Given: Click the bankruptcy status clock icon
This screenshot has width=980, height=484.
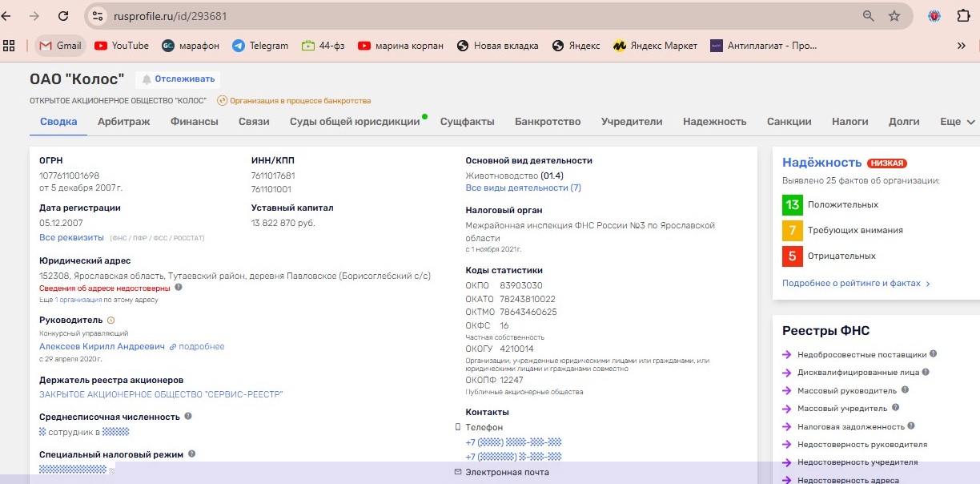Looking at the screenshot, I should pos(223,101).
